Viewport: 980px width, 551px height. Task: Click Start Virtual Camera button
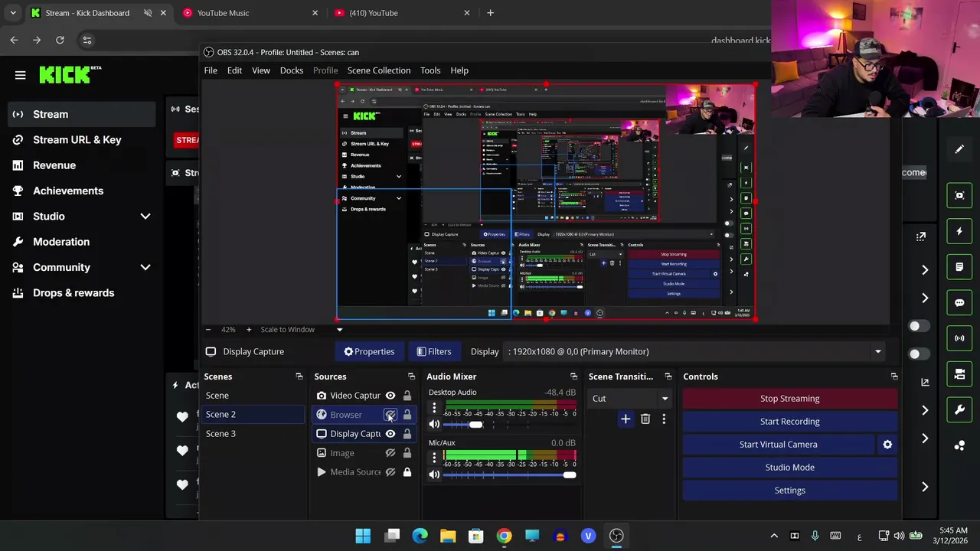tap(778, 445)
